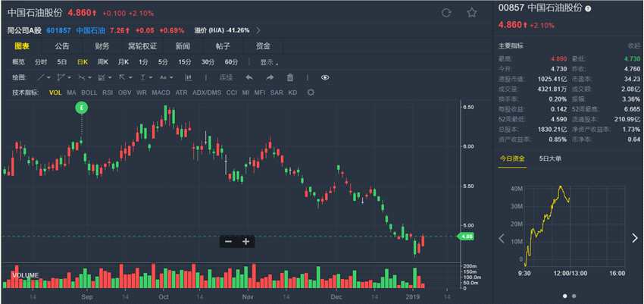Open the 窝轮权证 warrants tab

coord(142,46)
